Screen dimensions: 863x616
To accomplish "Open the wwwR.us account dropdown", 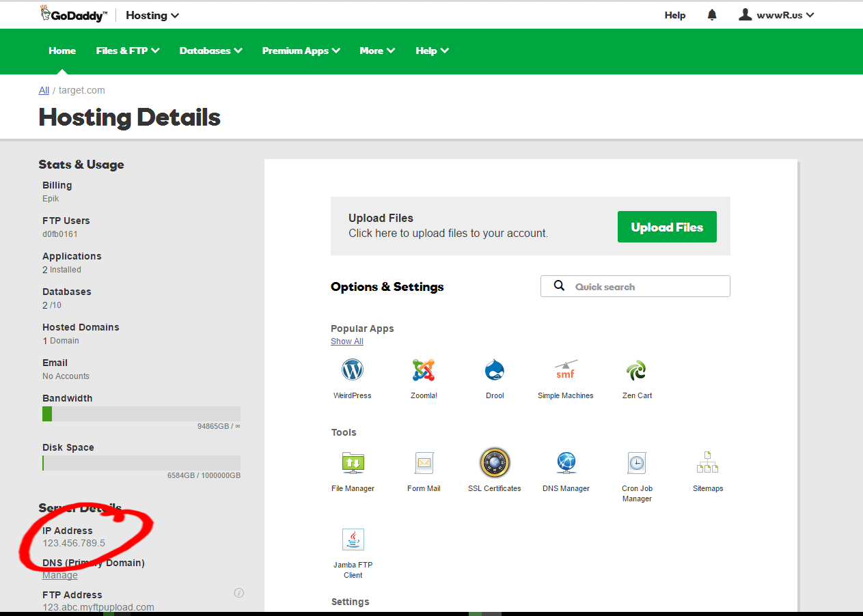I will point(777,15).
